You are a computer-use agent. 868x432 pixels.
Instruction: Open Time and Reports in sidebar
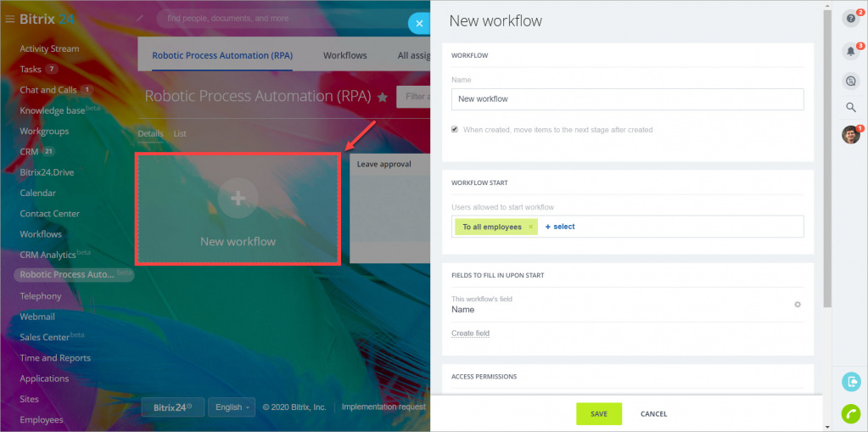pos(55,358)
